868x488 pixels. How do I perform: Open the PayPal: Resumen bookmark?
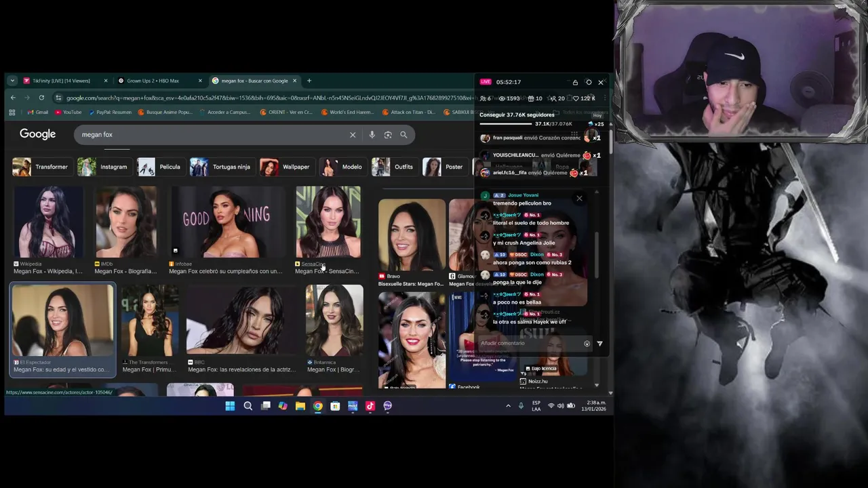110,112
